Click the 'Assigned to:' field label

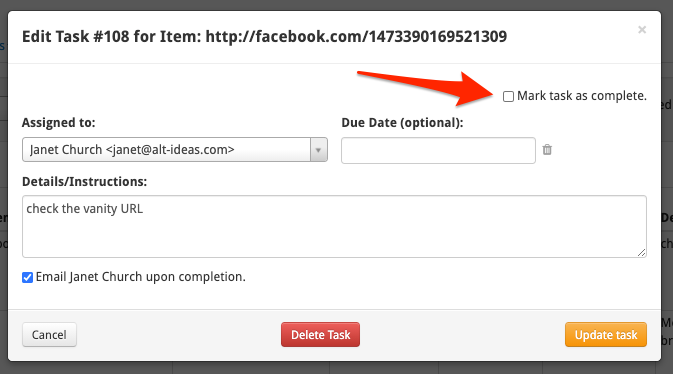59,123
